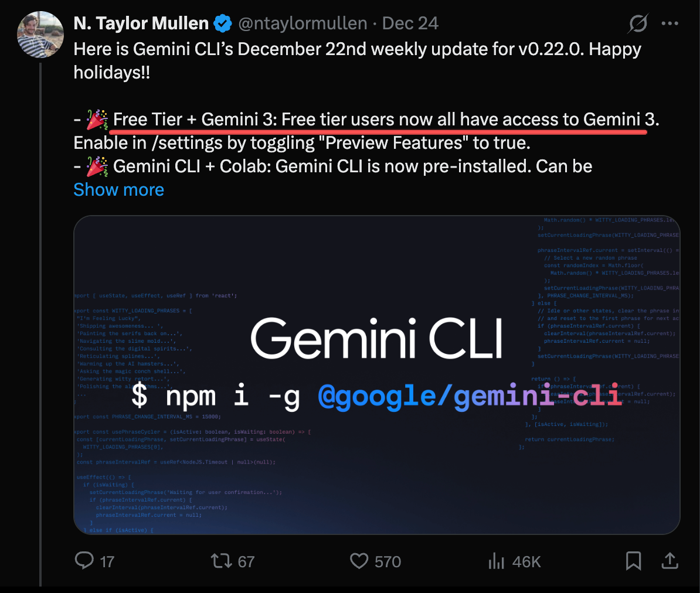Open N. Taylor Mullen's profile avatar
The image size is (700, 593).
coord(40,35)
